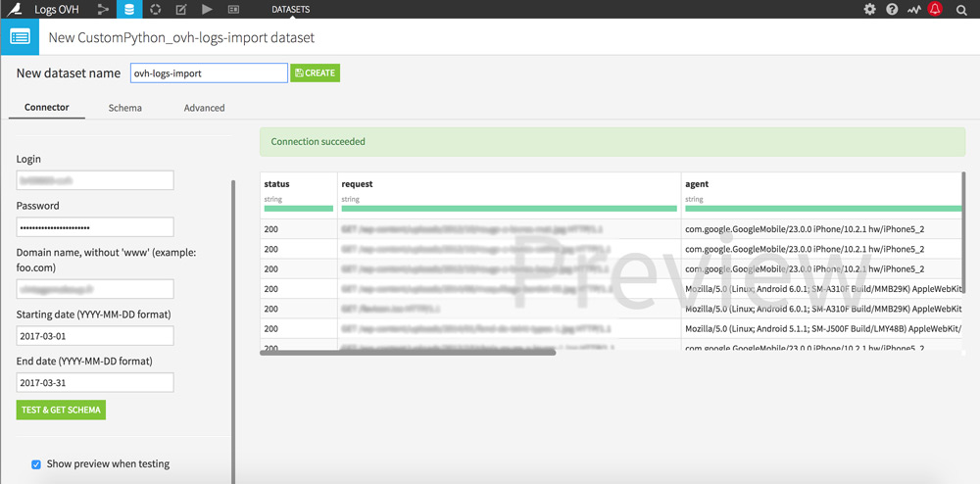
Task: Open the dashed circle Lab icon
Action: [156, 9]
